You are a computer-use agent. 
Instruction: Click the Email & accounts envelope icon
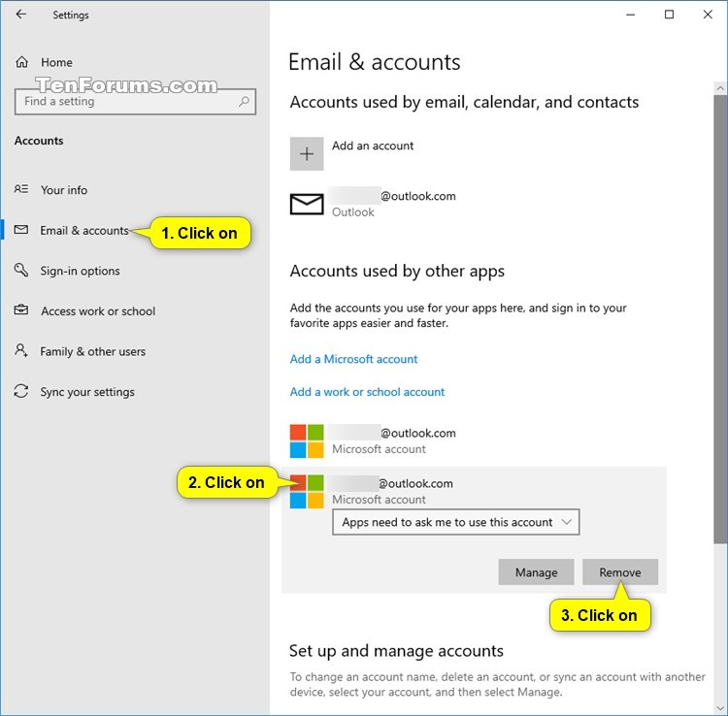pyautogui.click(x=21, y=230)
